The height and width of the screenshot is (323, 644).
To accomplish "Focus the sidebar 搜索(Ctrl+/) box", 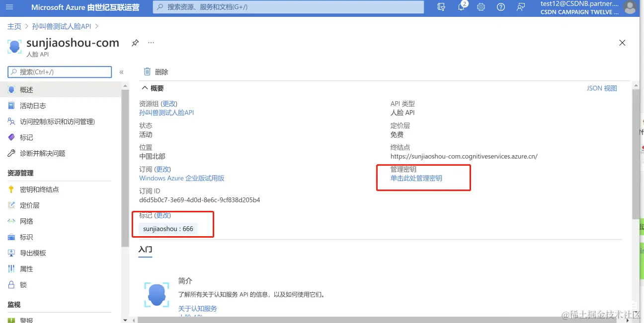I will [x=60, y=72].
